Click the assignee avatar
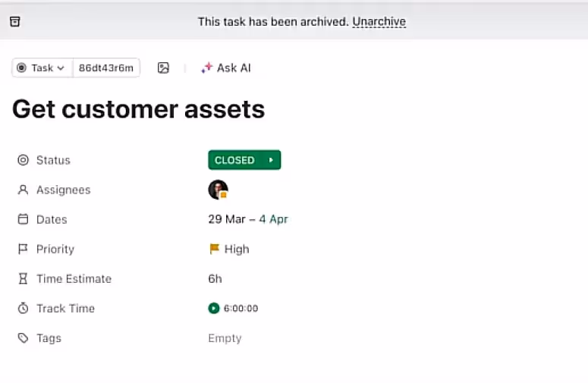 (218, 190)
